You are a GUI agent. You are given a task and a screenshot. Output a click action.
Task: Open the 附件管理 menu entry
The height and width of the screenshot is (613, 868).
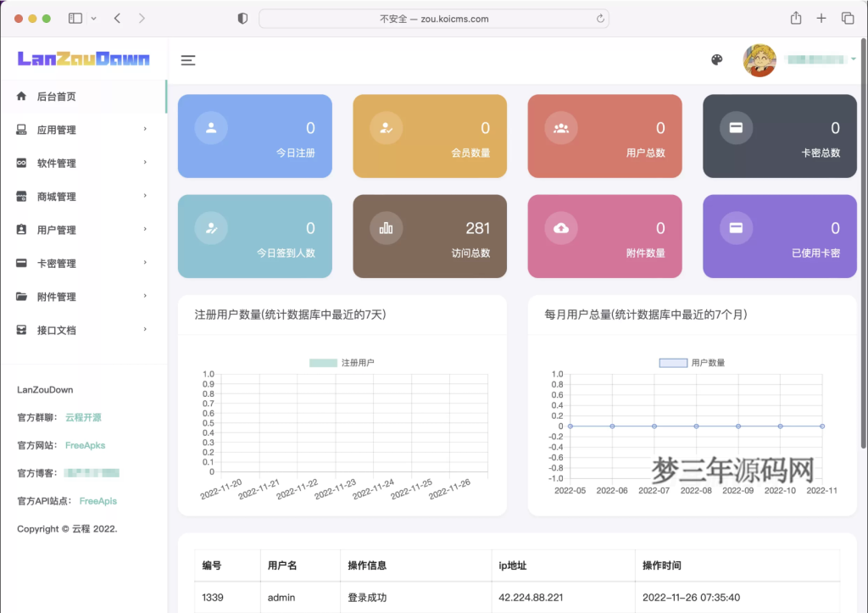20,296
